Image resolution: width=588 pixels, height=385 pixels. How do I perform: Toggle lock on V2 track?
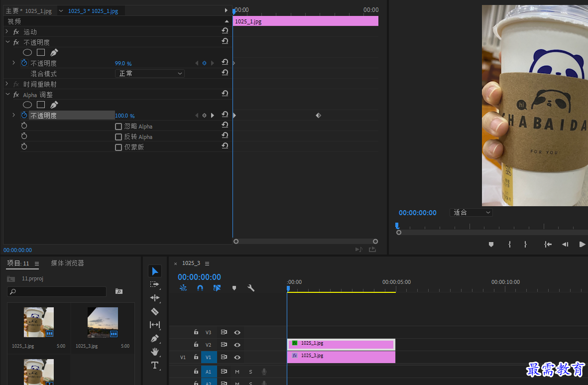196,345
